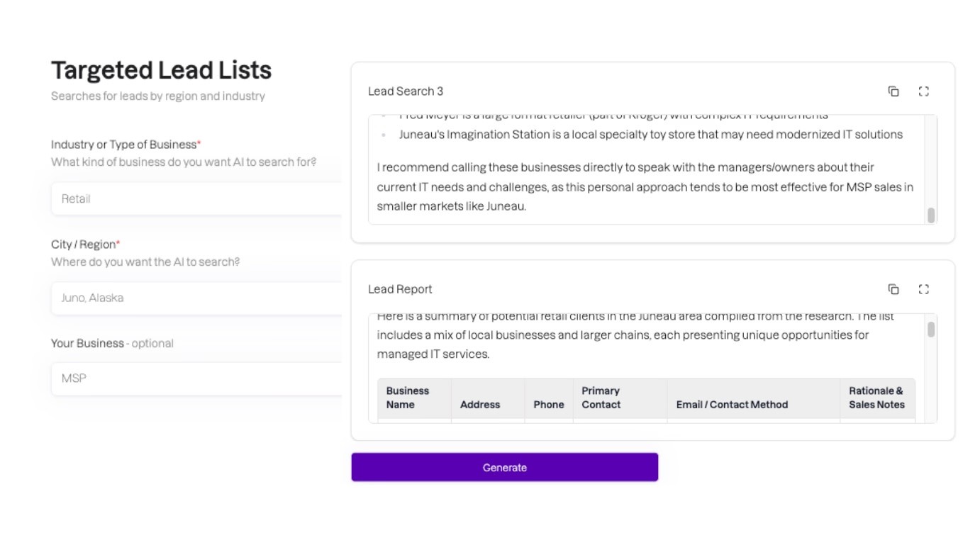Expand Lead Report panel to fullscreen
The image size is (980, 550).
(923, 289)
